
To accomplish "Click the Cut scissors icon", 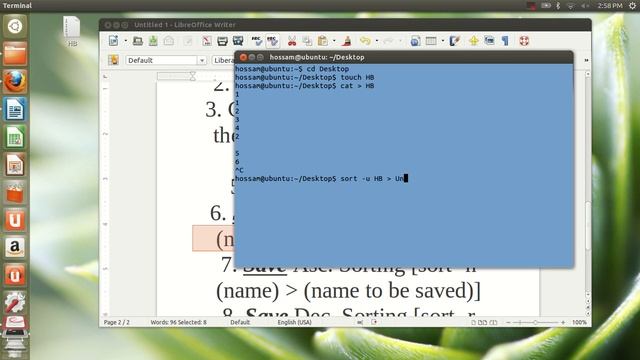I will pyautogui.click(x=292, y=41).
